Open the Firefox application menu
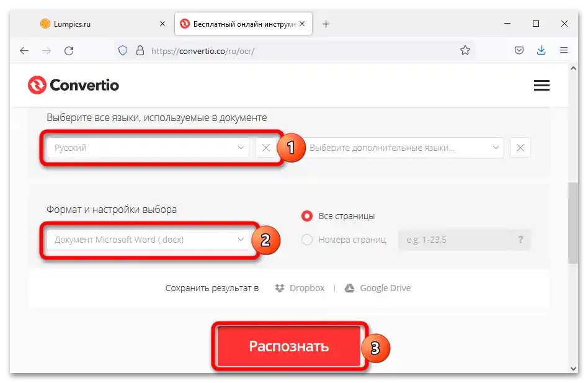The width and height of the screenshot is (588, 383). click(564, 50)
